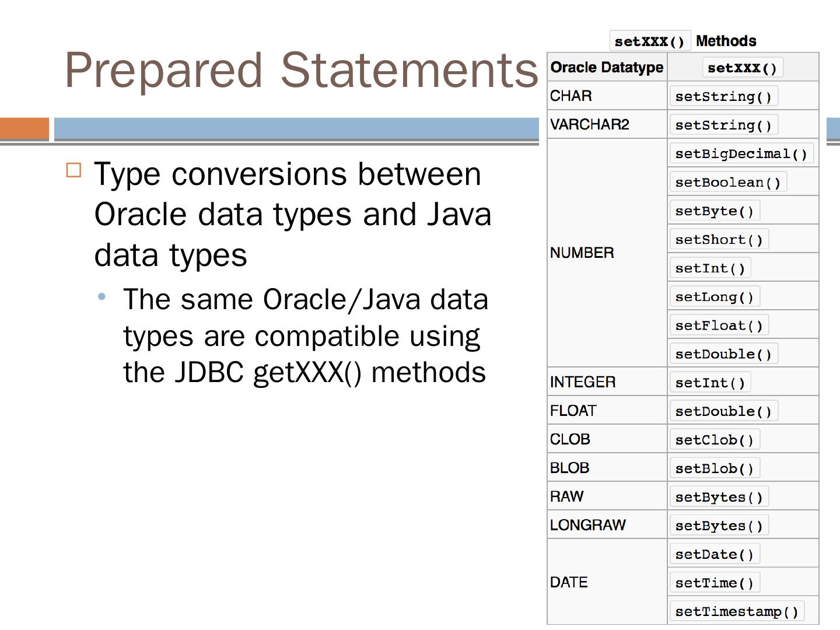The image size is (840, 630).
Task: Click the setDate() method box
Action: click(x=714, y=554)
